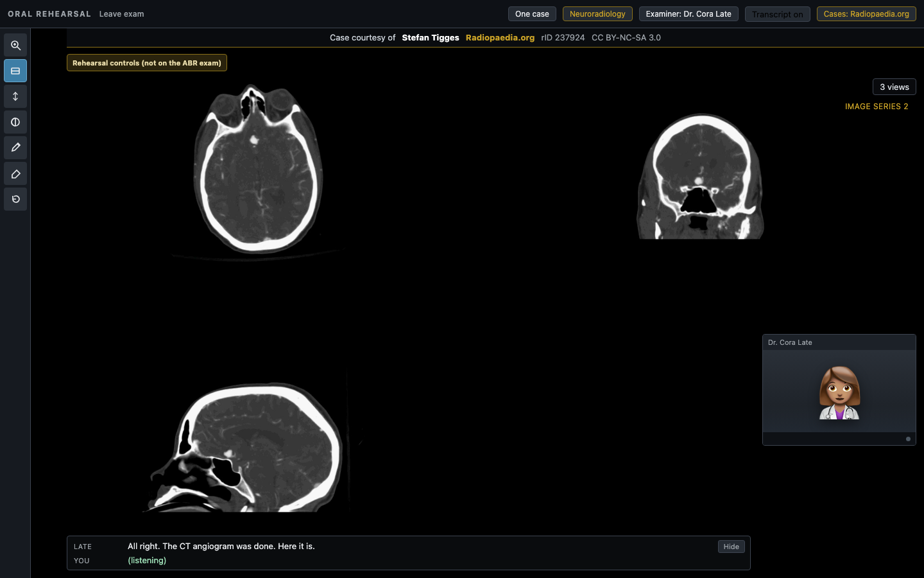Click the Dr. Cora Late examiner avatar
The width and height of the screenshot is (924, 578).
coord(839,393)
